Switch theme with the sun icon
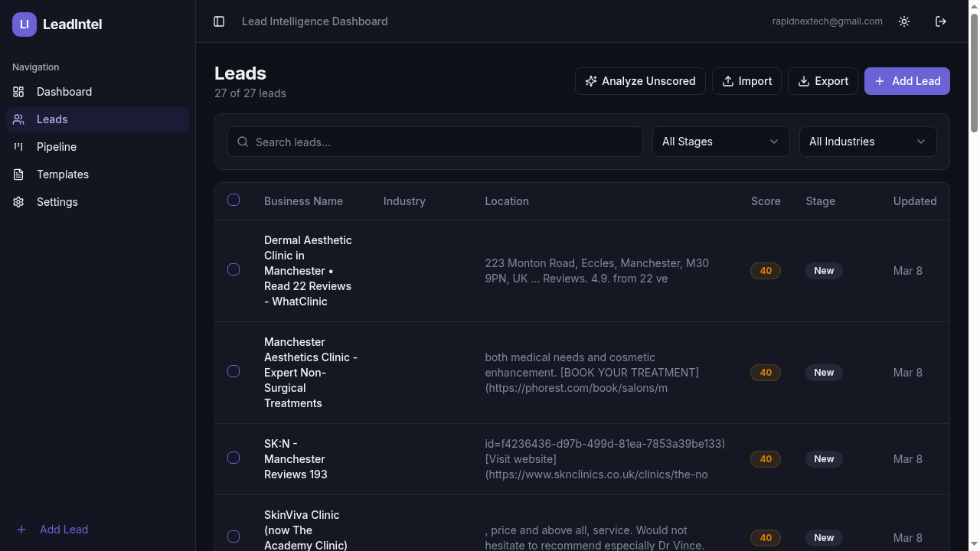980x551 pixels. point(904,21)
